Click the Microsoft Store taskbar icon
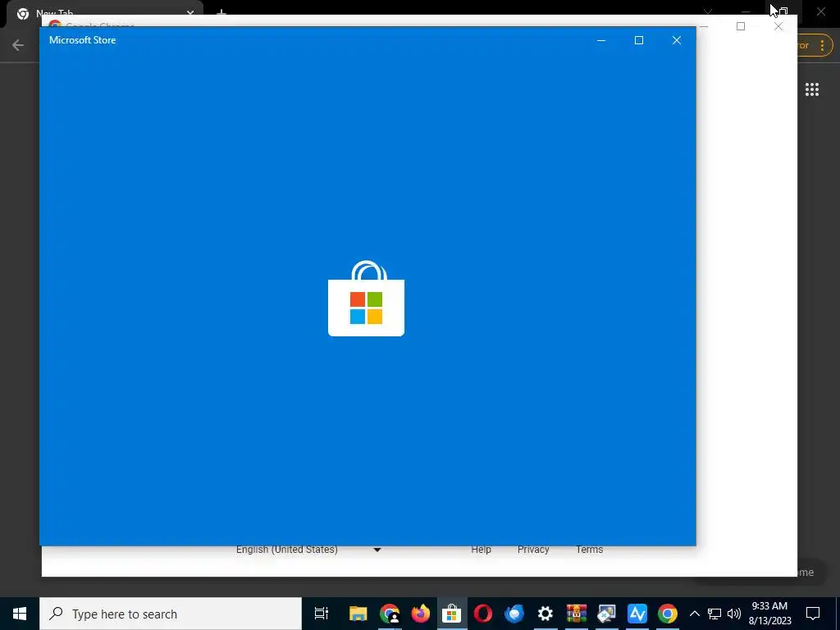The image size is (840, 630). [452, 614]
